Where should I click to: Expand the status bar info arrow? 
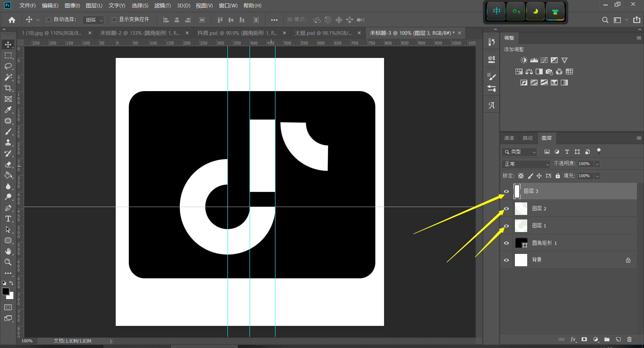click(x=111, y=341)
